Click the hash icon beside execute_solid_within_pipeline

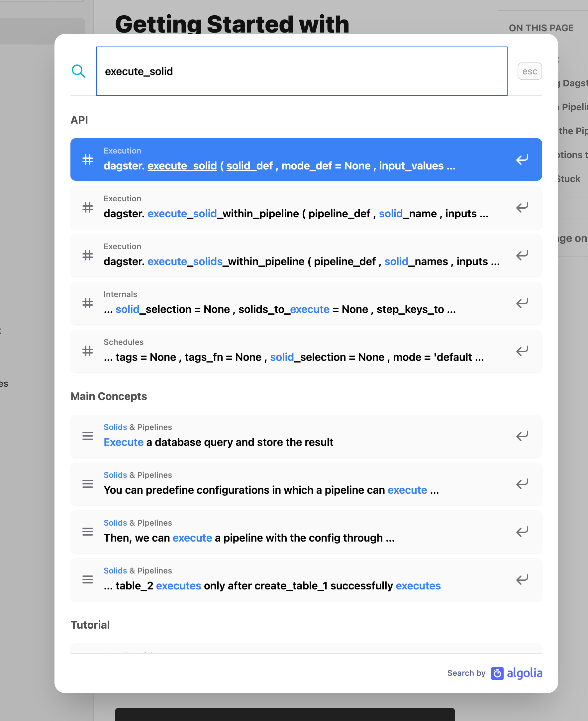[x=87, y=208]
